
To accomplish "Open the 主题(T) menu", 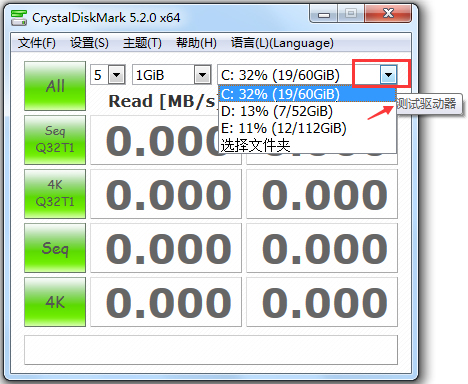I will pyautogui.click(x=142, y=43).
